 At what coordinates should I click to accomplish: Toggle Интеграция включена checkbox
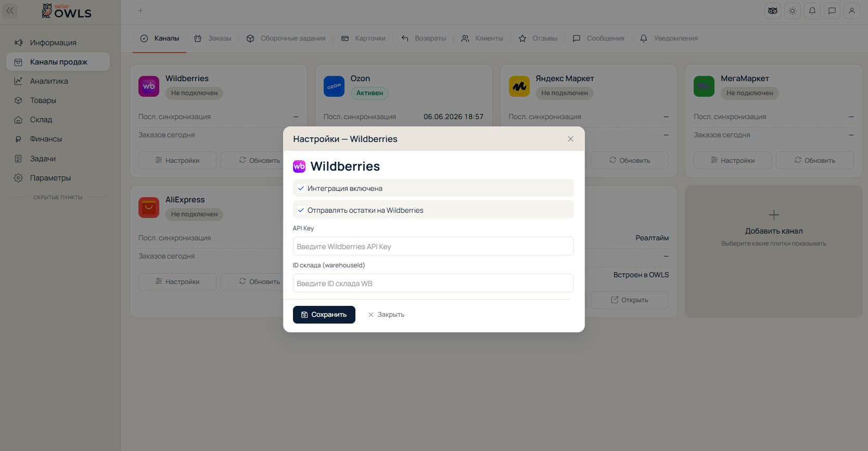pyautogui.click(x=301, y=188)
